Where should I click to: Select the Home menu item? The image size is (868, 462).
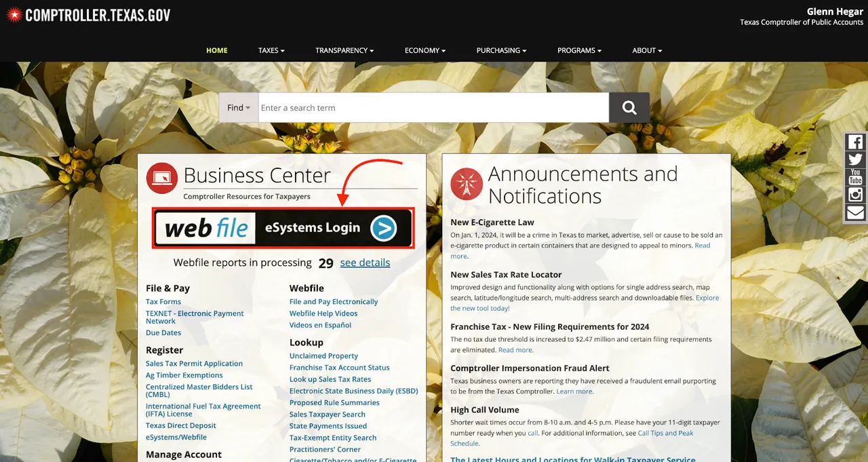[217, 50]
